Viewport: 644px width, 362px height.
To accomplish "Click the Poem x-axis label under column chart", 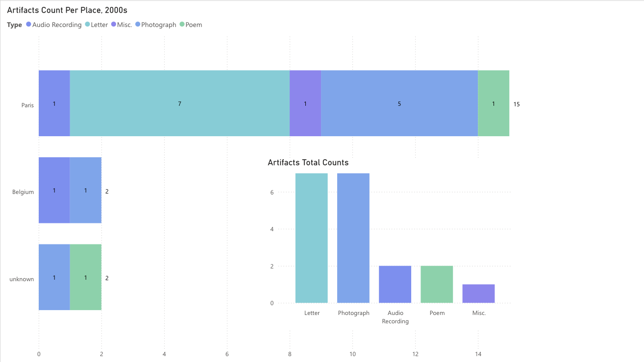I will [437, 313].
